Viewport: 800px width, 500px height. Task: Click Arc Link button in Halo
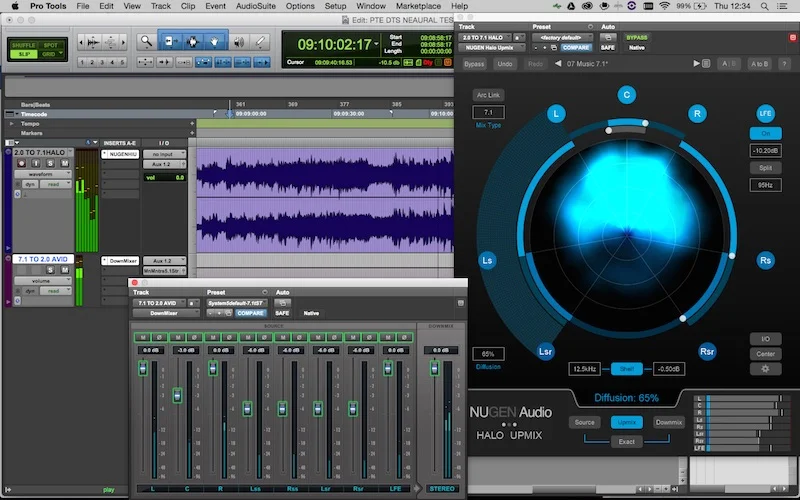[x=488, y=95]
